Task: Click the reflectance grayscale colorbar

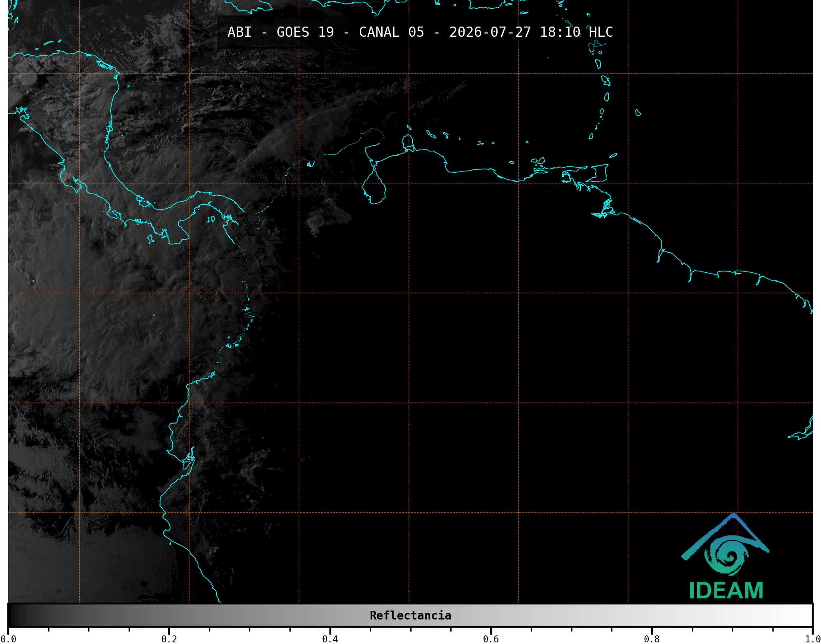Action: click(x=410, y=615)
